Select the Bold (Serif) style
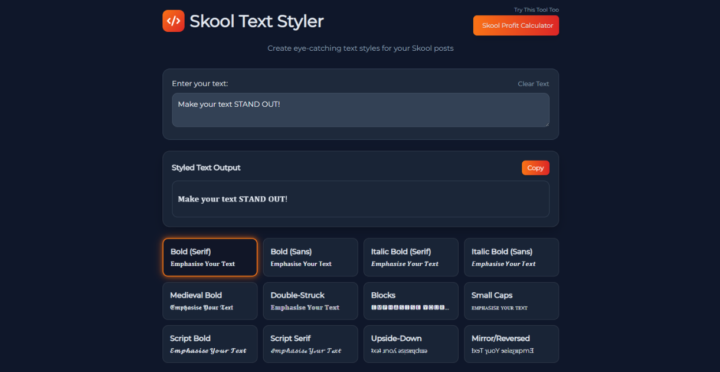Viewport: 720px width, 372px height. click(210, 257)
